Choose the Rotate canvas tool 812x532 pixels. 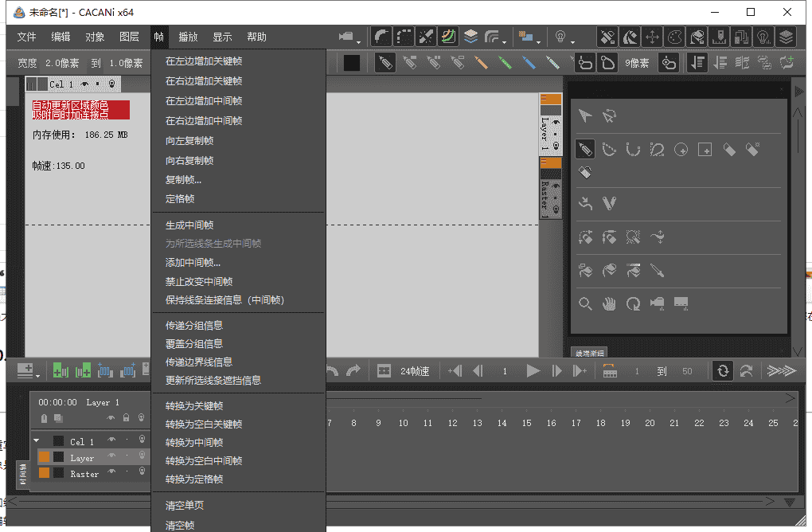634,303
